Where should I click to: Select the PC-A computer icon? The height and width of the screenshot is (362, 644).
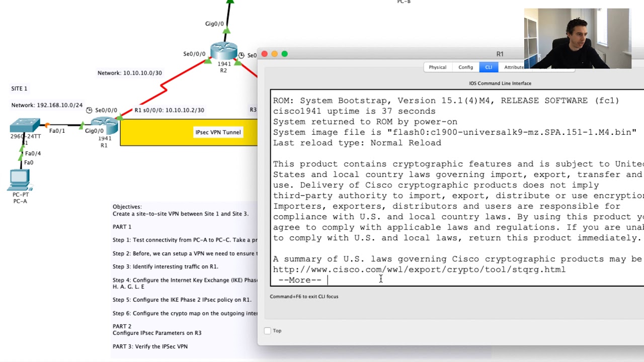click(x=20, y=180)
